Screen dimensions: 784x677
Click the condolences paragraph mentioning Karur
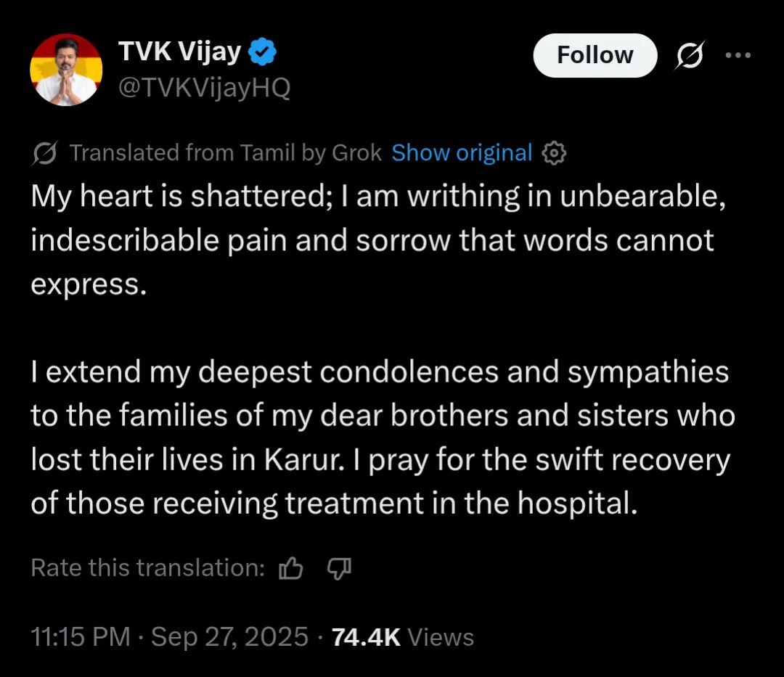[381, 438]
